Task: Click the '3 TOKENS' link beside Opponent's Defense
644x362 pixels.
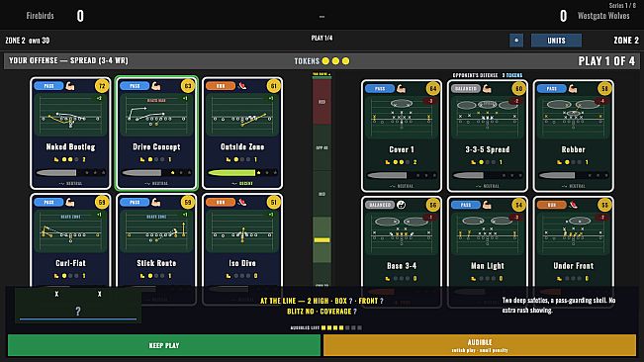Action: coord(512,75)
